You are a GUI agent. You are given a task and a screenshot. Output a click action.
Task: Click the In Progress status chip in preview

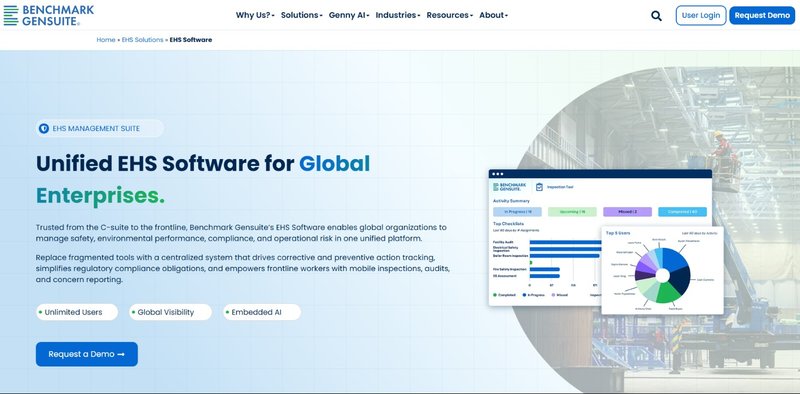(x=518, y=212)
